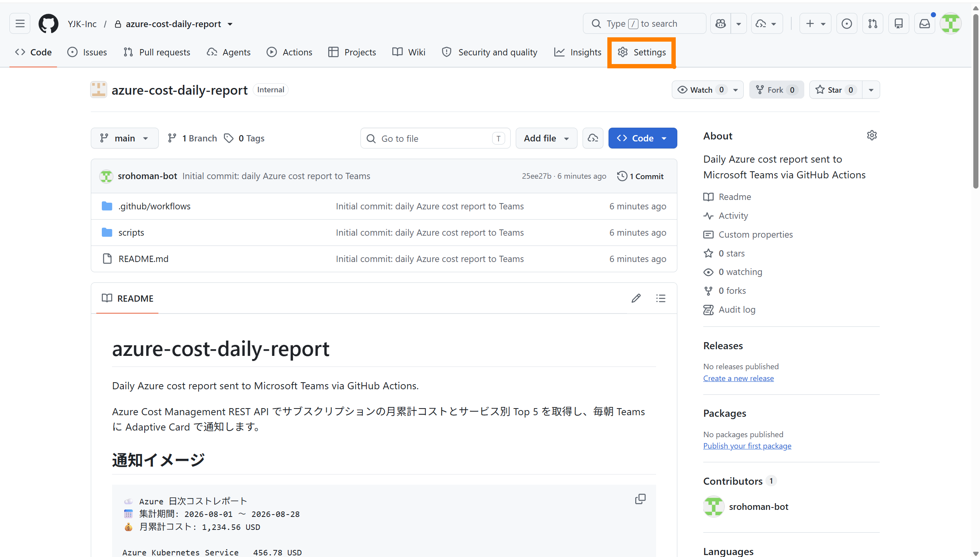This screenshot has height=557, width=980.
Task: View the 1 Commit history
Action: point(640,176)
